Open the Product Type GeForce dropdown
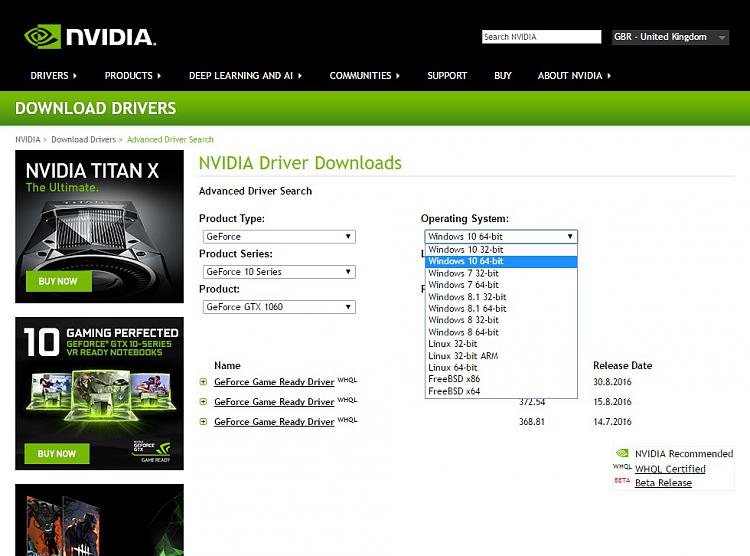Viewport: 750px width, 556px height. pyautogui.click(x=279, y=236)
